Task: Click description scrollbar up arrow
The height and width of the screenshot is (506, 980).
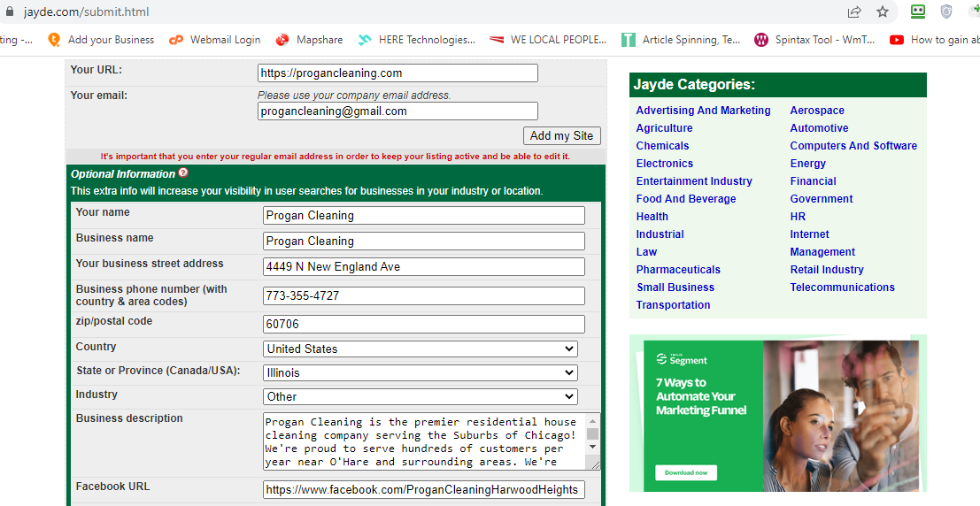Action: coord(593,421)
